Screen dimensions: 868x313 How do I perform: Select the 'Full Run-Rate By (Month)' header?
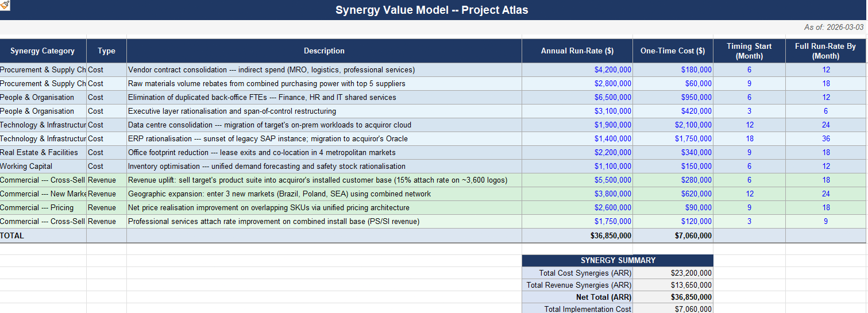coord(825,51)
